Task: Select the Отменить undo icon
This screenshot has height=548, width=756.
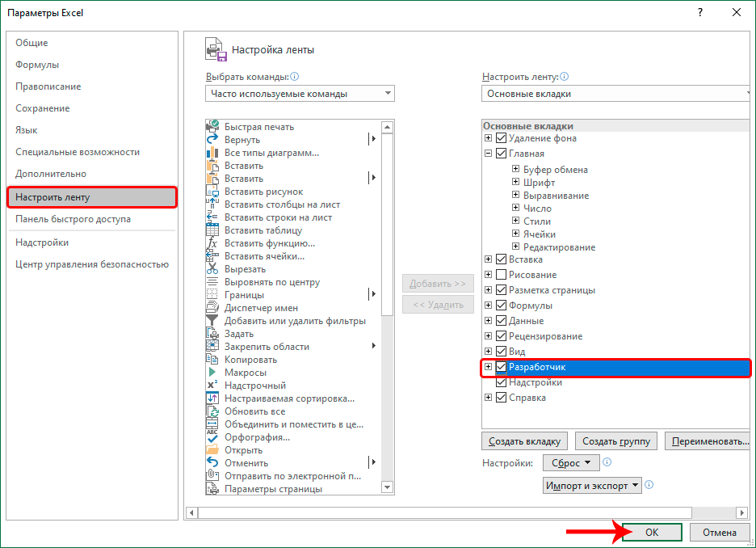Action: [212, 462]
